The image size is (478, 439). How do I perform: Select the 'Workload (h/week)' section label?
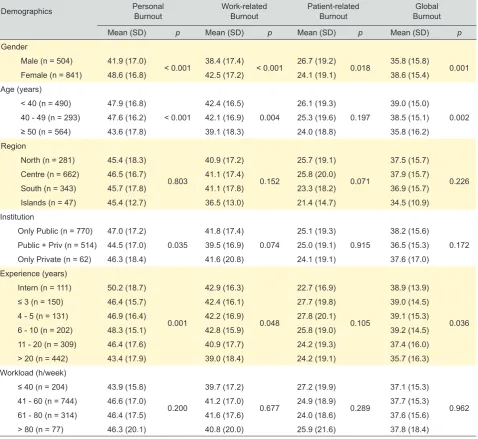[x=33, y=373]
